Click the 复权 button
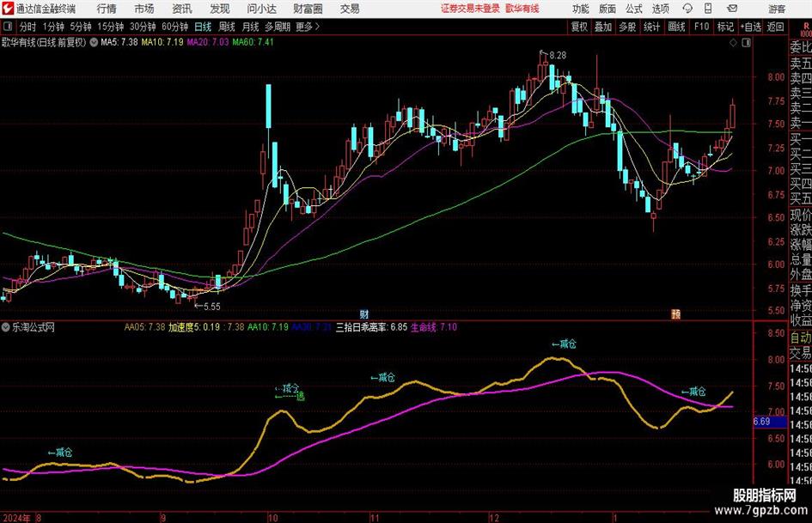812x523 pixels. (x=579, y=27)
